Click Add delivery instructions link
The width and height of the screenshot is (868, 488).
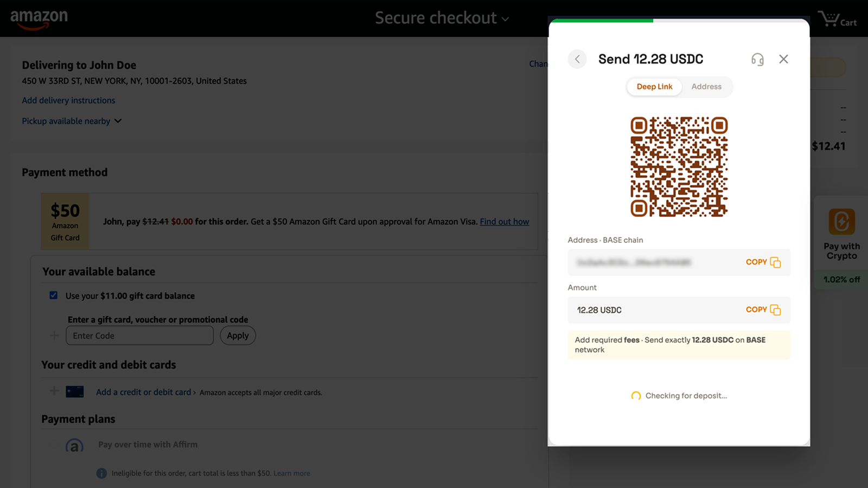(68, 100)
